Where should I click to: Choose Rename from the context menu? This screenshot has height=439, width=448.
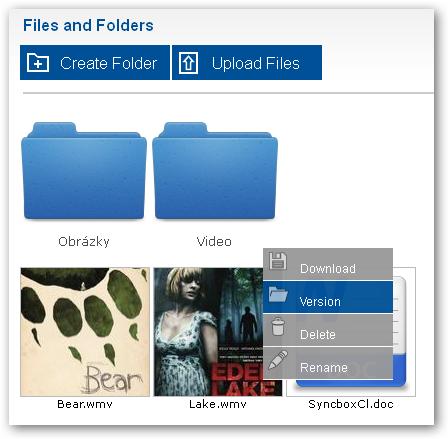[x=328, y=363]
